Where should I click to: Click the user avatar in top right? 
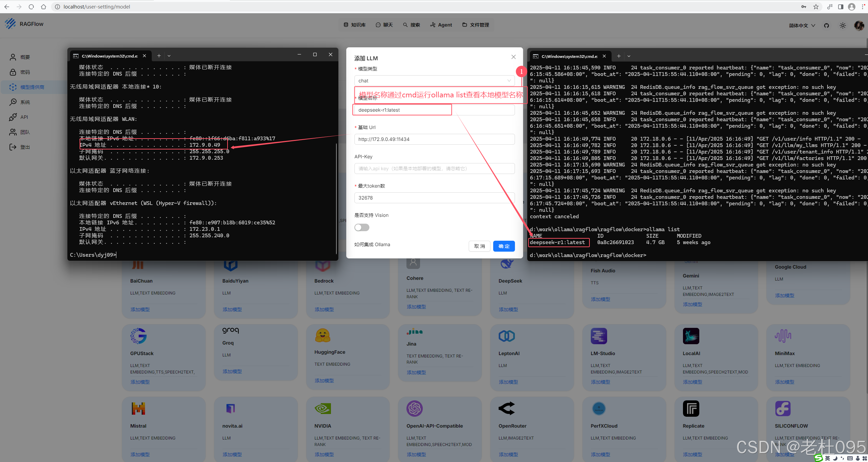coord(859,26)
